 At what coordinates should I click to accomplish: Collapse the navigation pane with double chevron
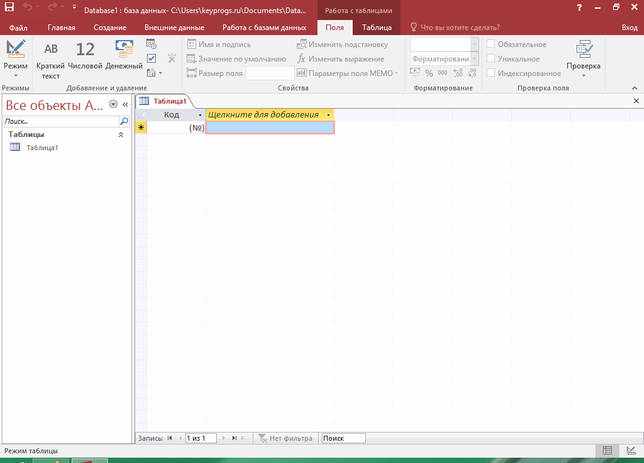pyautogui.click(x=125, y=105)
